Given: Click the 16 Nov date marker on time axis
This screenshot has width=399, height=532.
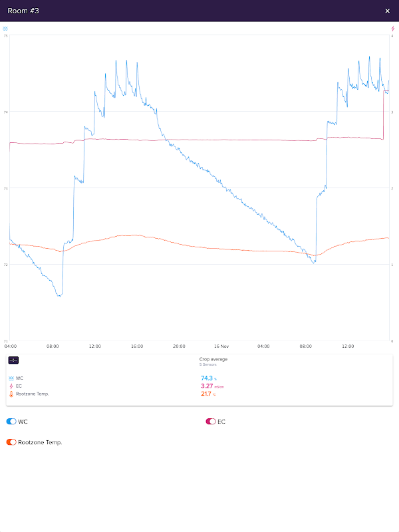Looking at the screenshot, I should [x=221, y=346].
